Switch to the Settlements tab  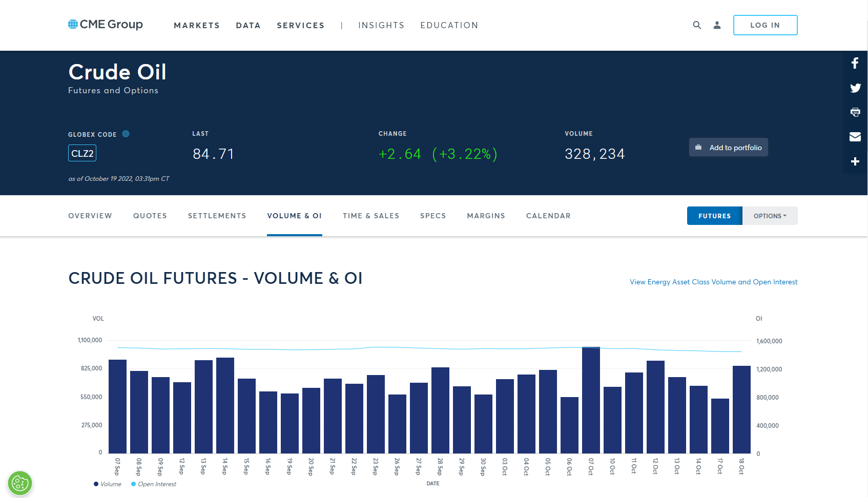(217, 216)
